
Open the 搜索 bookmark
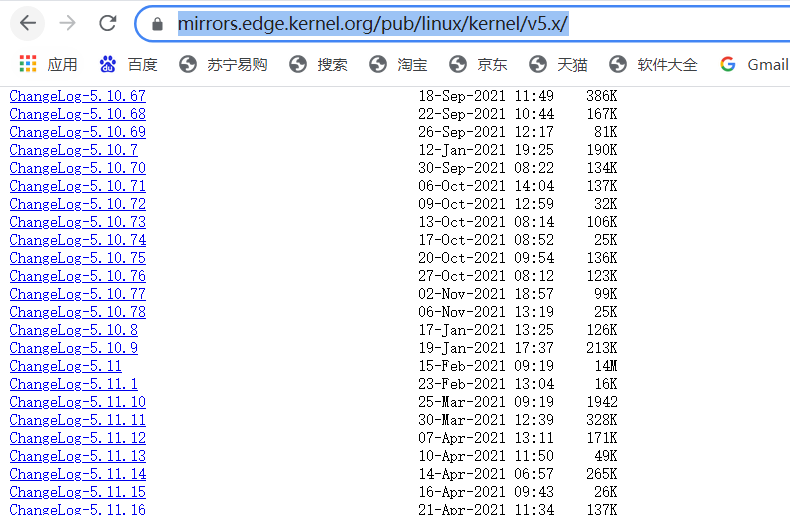pos(318,65)
